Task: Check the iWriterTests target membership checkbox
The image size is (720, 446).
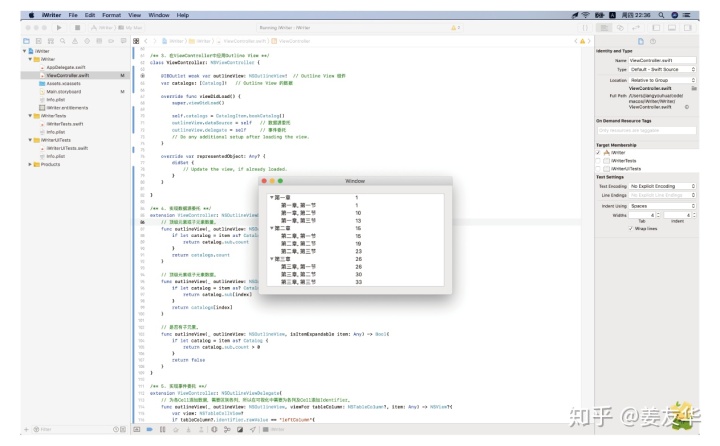Action: point(598,161)
